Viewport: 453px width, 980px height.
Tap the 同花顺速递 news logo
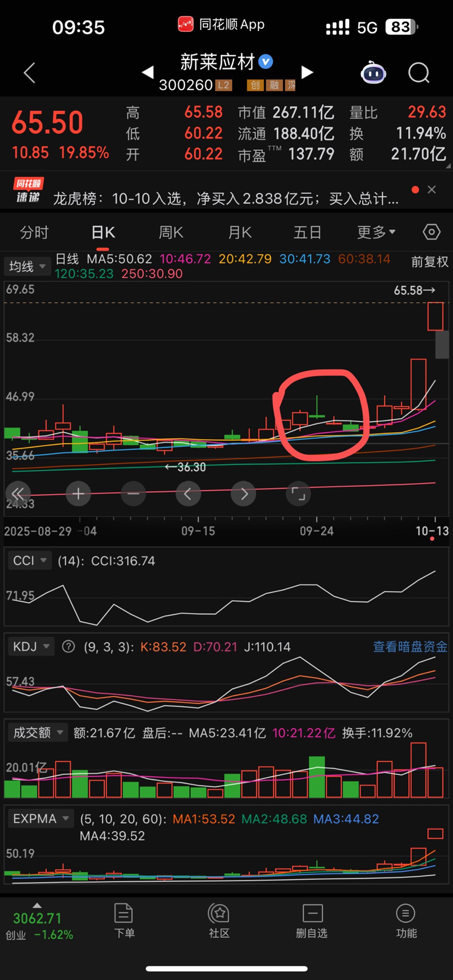pos(28,190)
